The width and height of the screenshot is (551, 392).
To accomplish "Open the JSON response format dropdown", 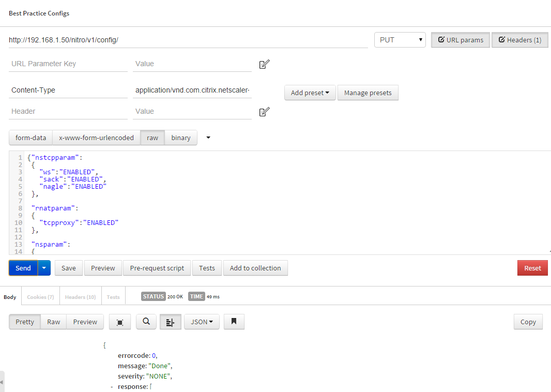I will coord(202,322).
